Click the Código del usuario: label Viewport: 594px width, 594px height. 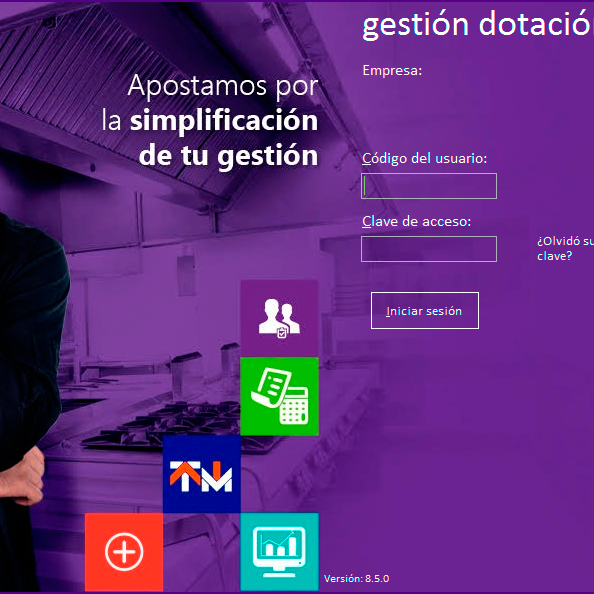(x=424, y=158)
